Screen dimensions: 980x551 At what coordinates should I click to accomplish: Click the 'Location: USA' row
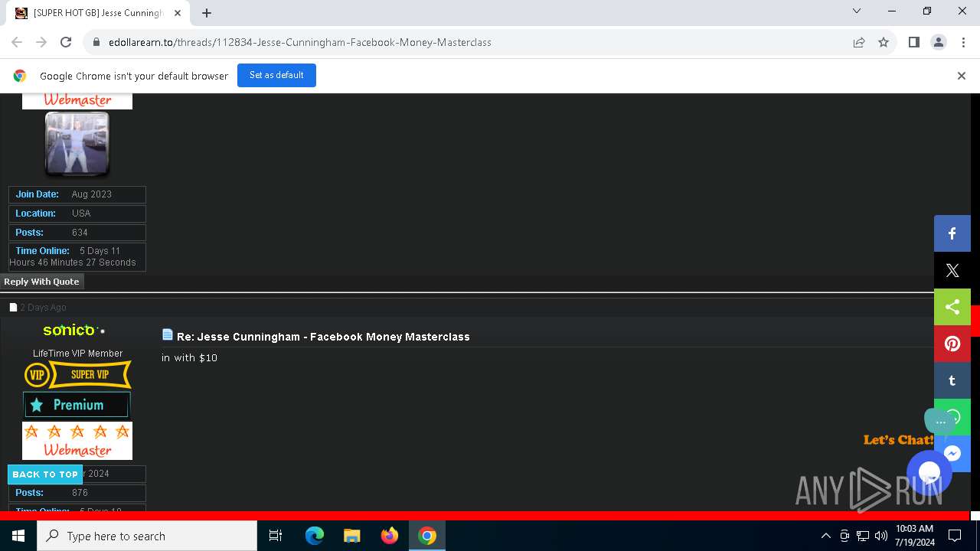coord(77,214)
